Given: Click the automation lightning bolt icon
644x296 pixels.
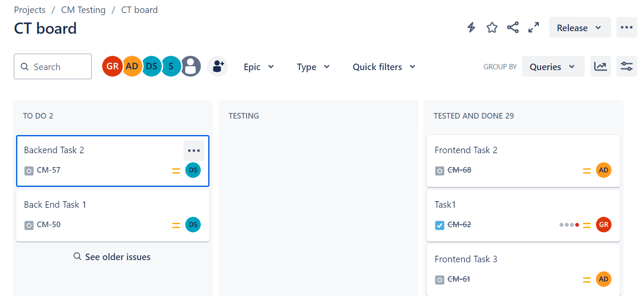Looking at the screenshot, I should click(x=471, y=28).
